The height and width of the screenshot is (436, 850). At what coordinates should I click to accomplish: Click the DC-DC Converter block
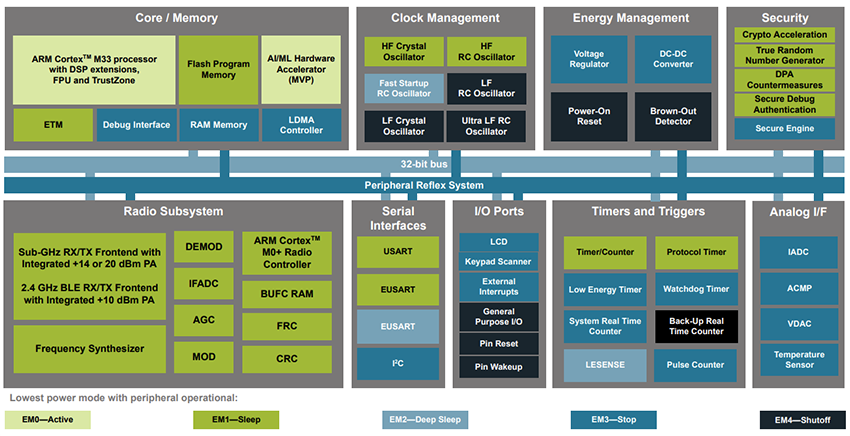(x=673, y=59)
